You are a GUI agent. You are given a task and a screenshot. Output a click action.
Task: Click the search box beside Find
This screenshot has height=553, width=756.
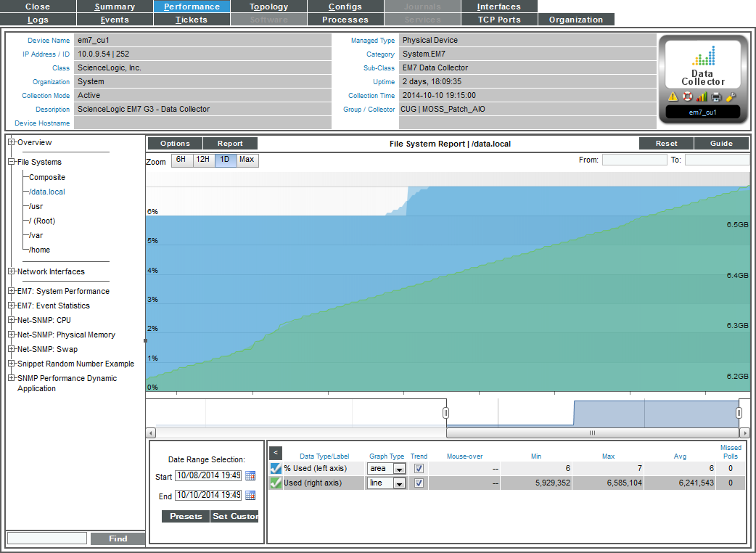tap(47, 538)
